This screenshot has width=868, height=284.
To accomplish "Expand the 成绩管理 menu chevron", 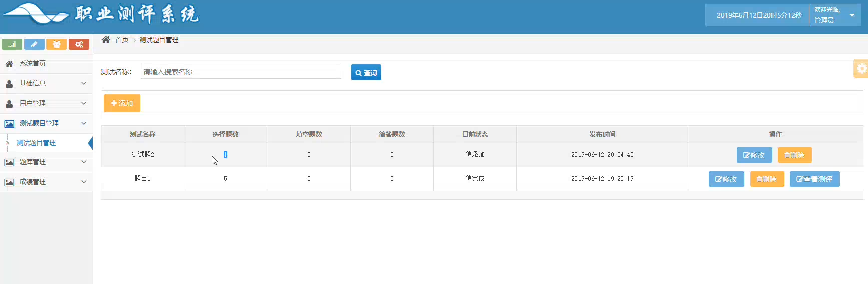I will tap(84, 182).
